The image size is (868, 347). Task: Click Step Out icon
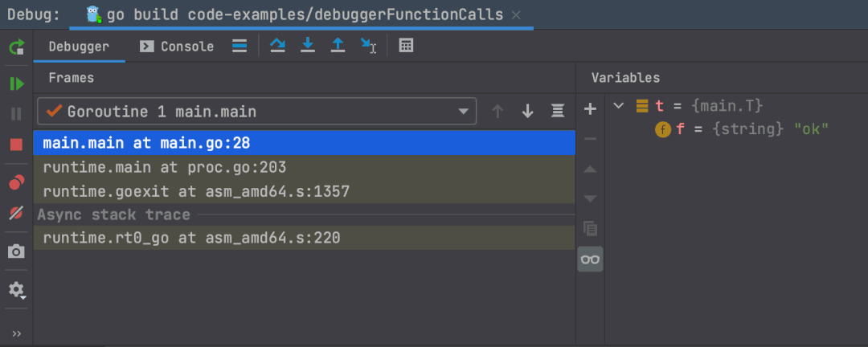(338, 46)
